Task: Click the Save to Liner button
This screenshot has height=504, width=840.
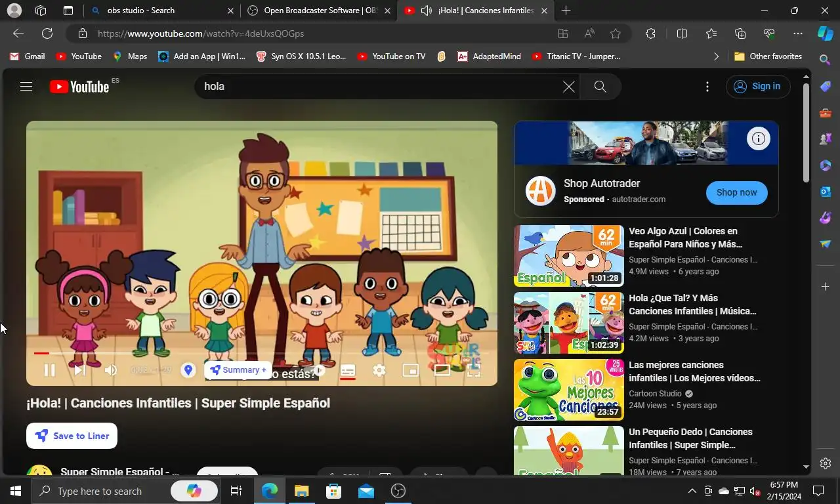Action: click(72, 436)
